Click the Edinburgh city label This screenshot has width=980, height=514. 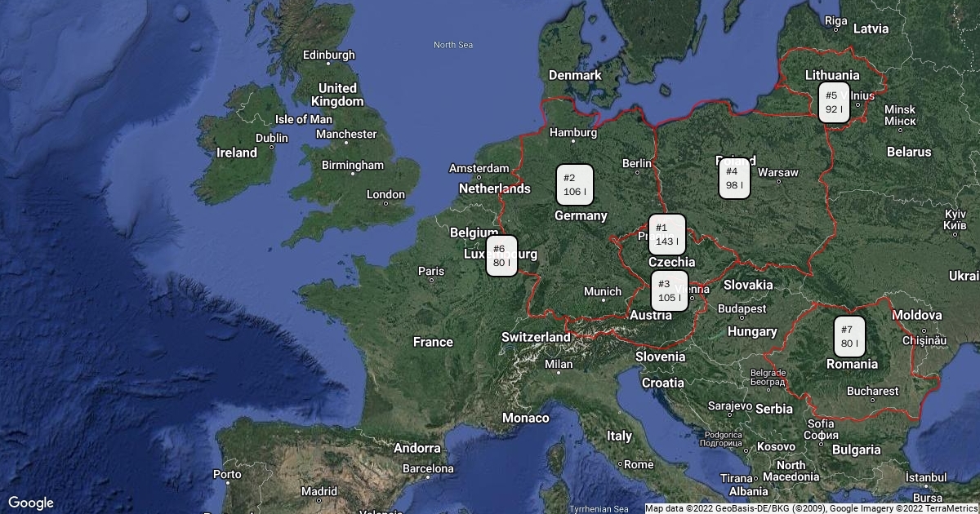(x=328, y=55)
